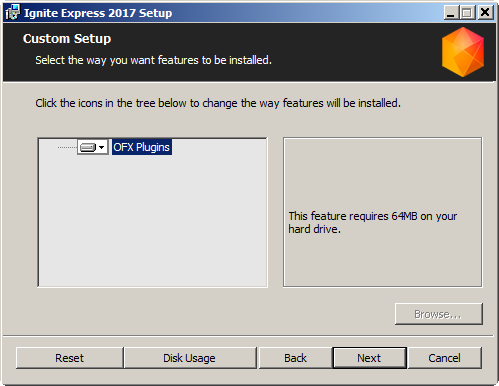Minimize the Setup window

tap(451, 13)
